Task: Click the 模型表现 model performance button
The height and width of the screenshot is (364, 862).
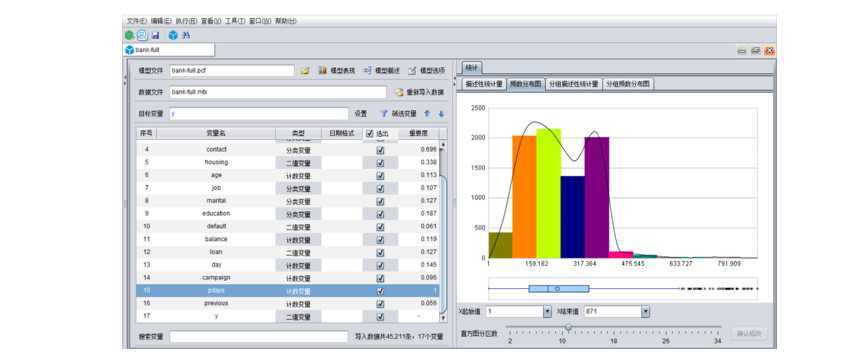Action: point(336,71)
